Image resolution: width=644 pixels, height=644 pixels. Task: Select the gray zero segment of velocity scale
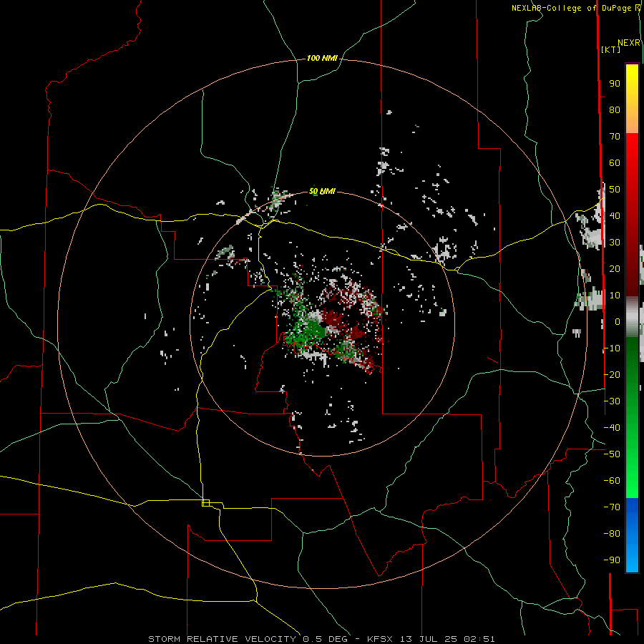(632, 317)
